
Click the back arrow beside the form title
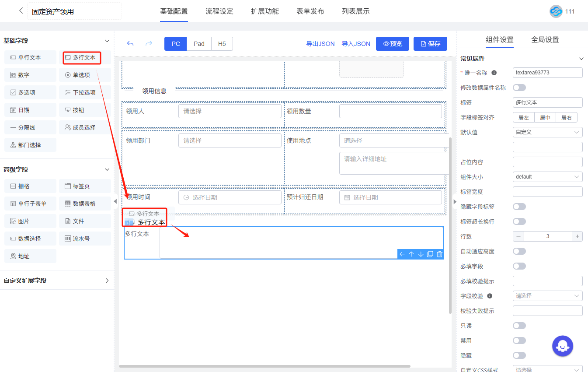21,11
